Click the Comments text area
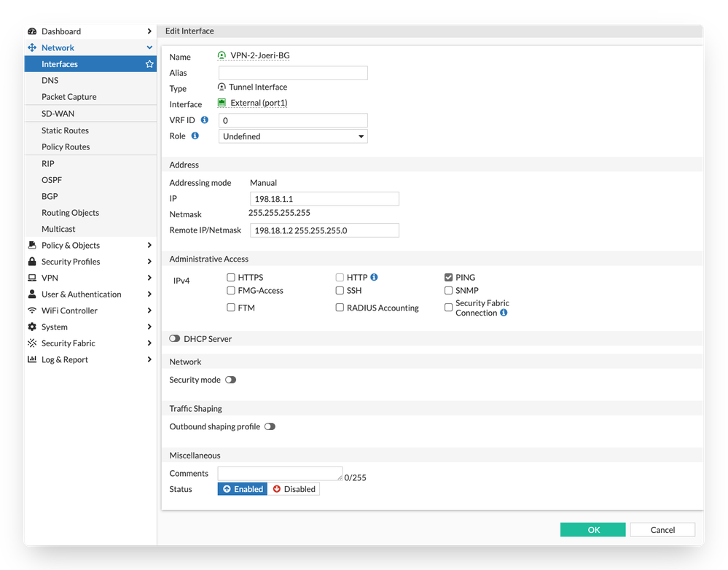Viewport: 728px width, 570px height. 280,473
